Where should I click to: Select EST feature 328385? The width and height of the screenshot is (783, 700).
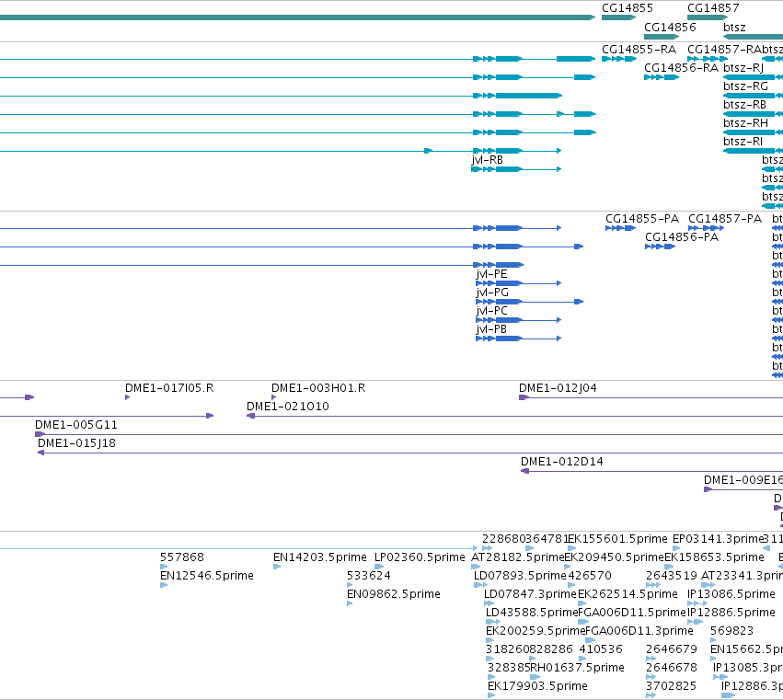tap(491, 677)
